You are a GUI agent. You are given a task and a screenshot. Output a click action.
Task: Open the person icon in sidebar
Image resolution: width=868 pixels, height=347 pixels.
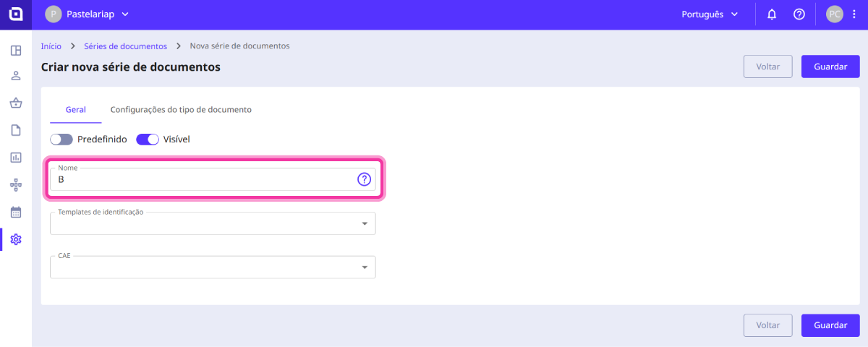[16, 76]
